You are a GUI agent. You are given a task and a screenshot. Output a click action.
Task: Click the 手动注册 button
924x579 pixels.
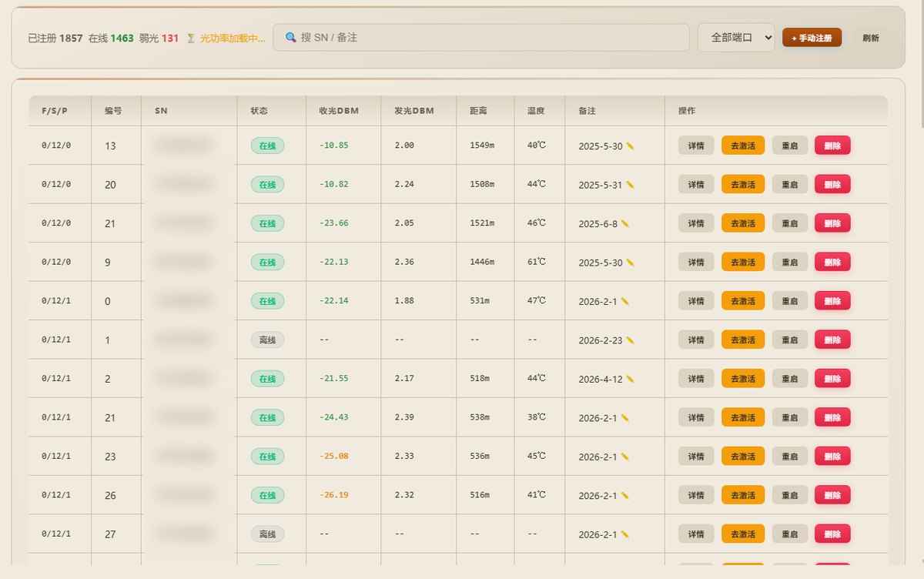coord(812,38)
